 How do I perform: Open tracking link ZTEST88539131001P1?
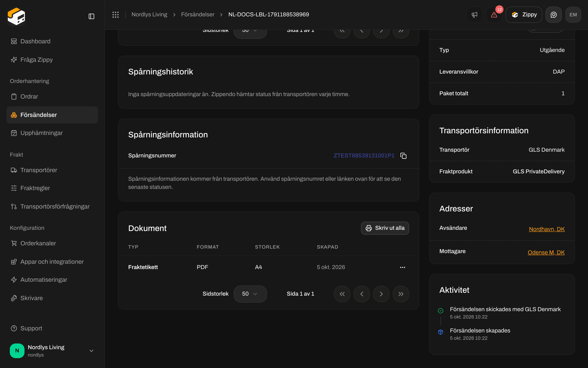364,156
